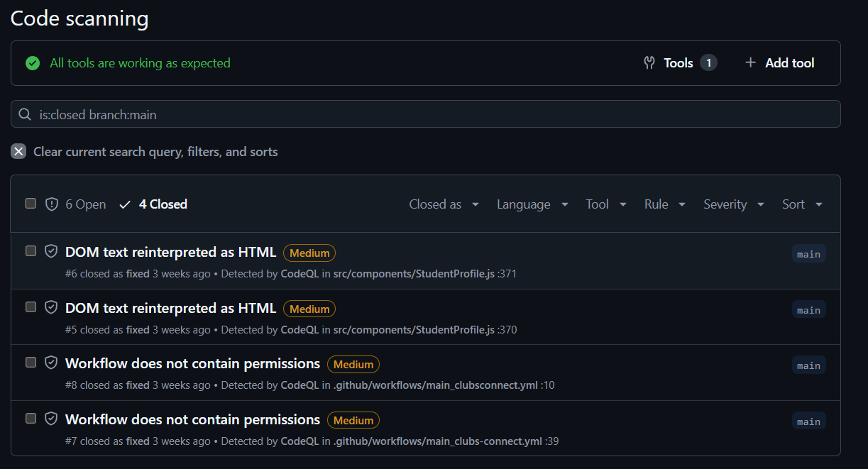This screenshot has height=469, width=868.
Task: Select checkbox for alert #8 workflow permissions
Action: 31,362
